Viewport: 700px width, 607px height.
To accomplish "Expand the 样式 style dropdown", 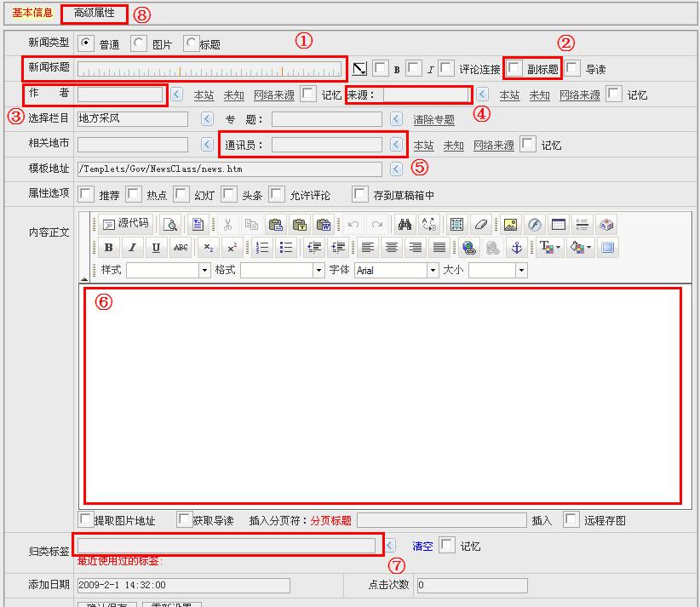I will point(204,270).
